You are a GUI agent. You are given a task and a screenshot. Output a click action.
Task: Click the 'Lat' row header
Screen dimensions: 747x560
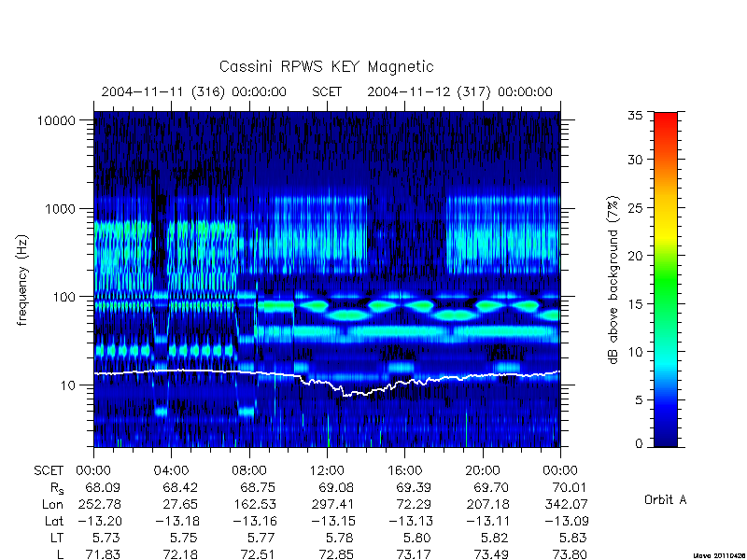[x=54, y=521]
